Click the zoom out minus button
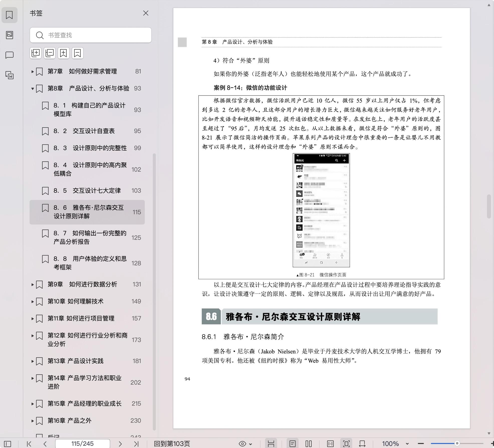 click(421, 444)
